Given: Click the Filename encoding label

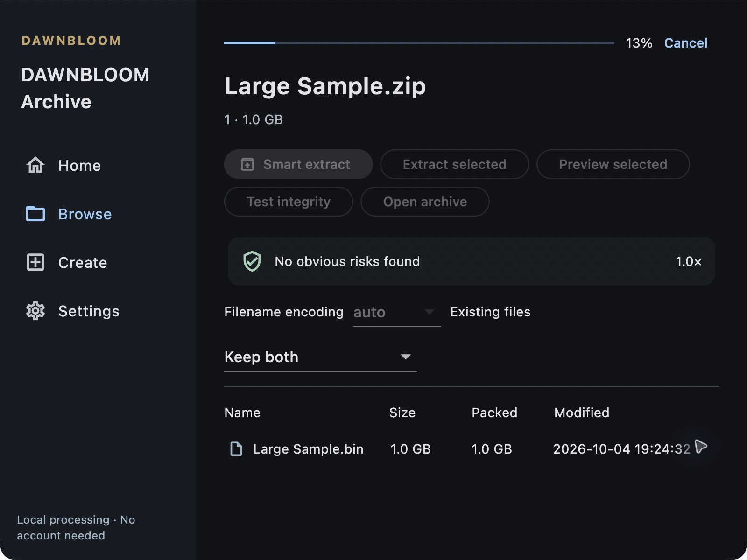Looking at the screenshot, I should coord(284,312).
